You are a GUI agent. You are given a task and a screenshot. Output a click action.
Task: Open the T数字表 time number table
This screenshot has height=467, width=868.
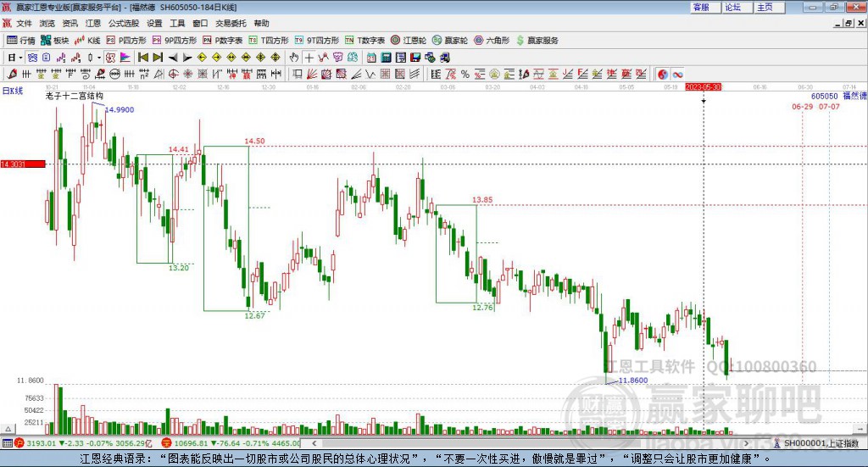click(364, 41)
